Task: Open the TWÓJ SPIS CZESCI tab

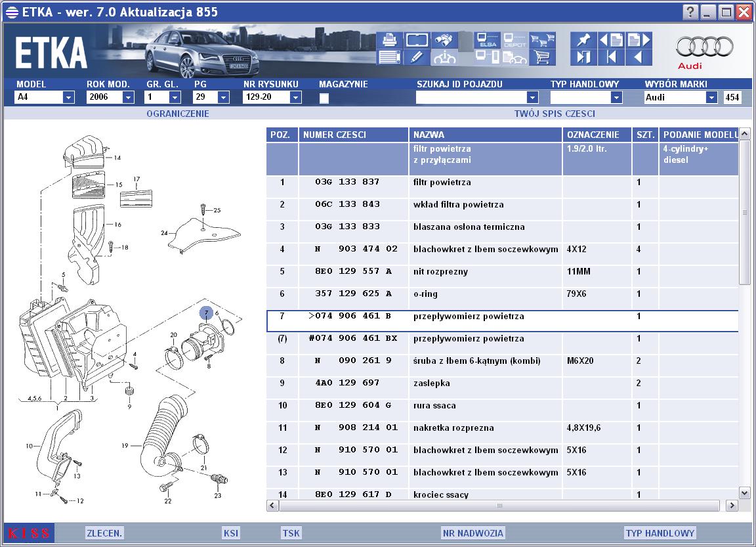Action: (x=555, y=114)
